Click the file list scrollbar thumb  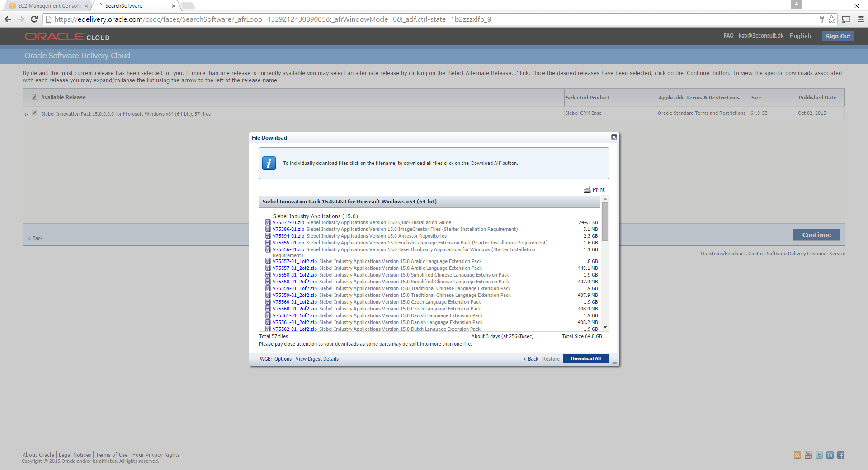click(x=605, y=221)
